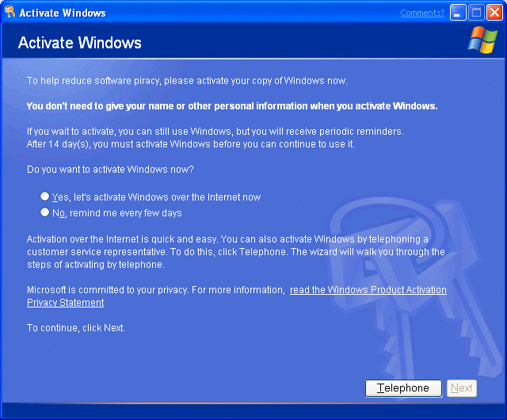507x420 pixels.
Task: Click the Telephone button
Action: [x=403, y=388]
